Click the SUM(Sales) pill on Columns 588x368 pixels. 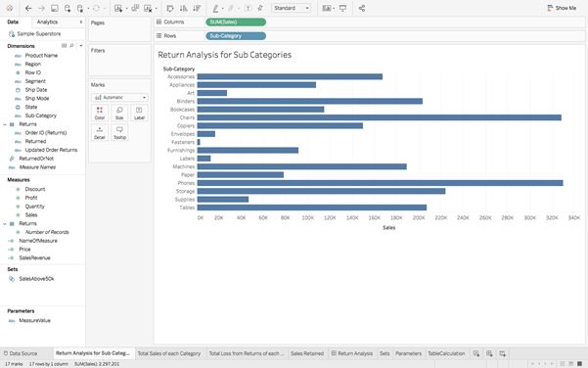point(236,23)
